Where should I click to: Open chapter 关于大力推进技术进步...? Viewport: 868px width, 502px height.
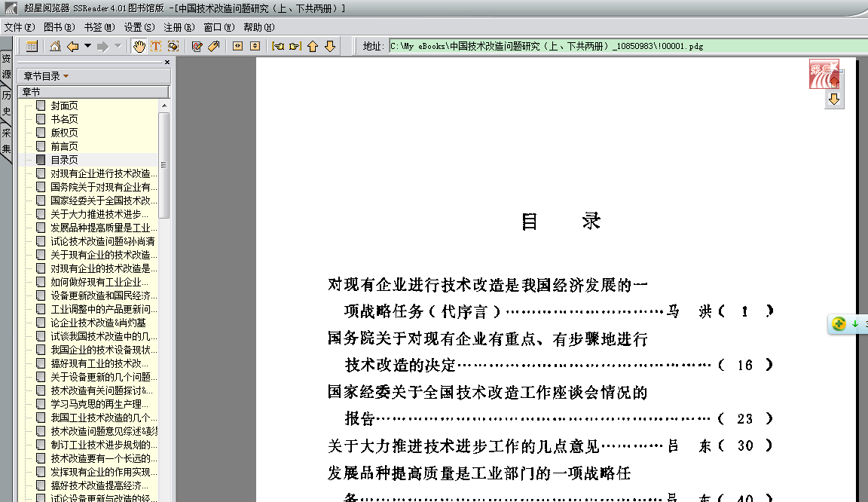[x=99, y=214]
